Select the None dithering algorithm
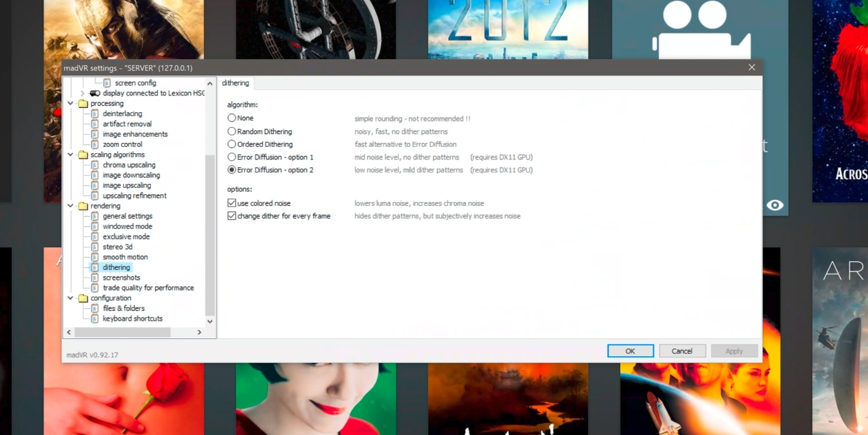Viewport: 868px width, 435px height. click(x=232, y=118)
